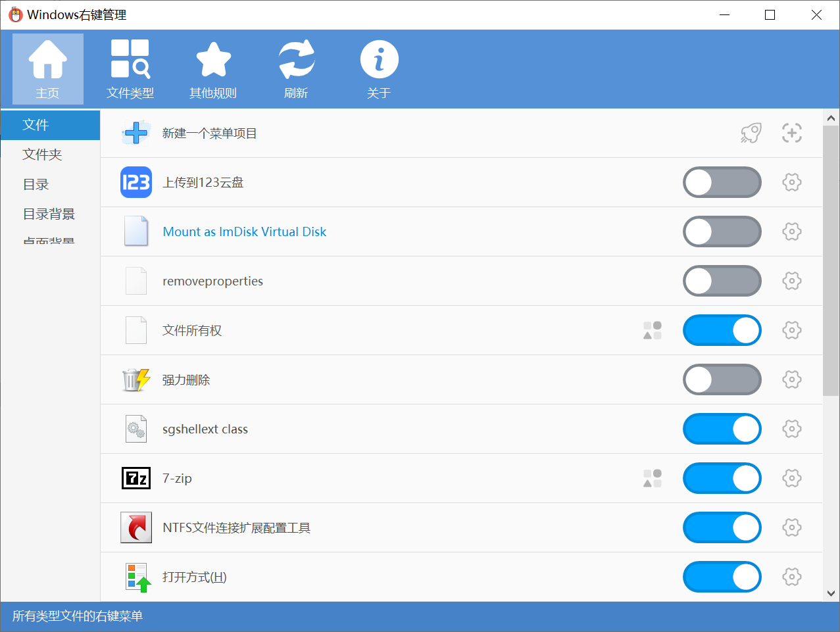The width and height of the screenshot is (840, 632).
Task: Click the submenu shapes icon for 文件所有权
Action: 653,330
